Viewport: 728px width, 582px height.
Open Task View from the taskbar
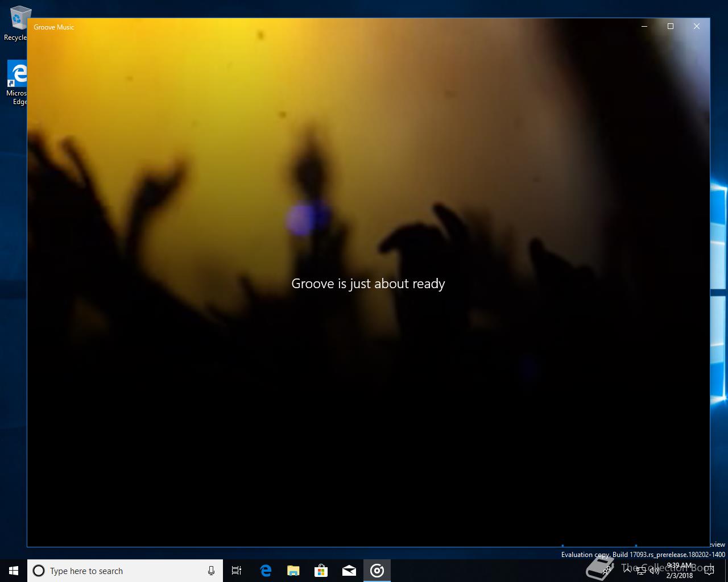237,571
